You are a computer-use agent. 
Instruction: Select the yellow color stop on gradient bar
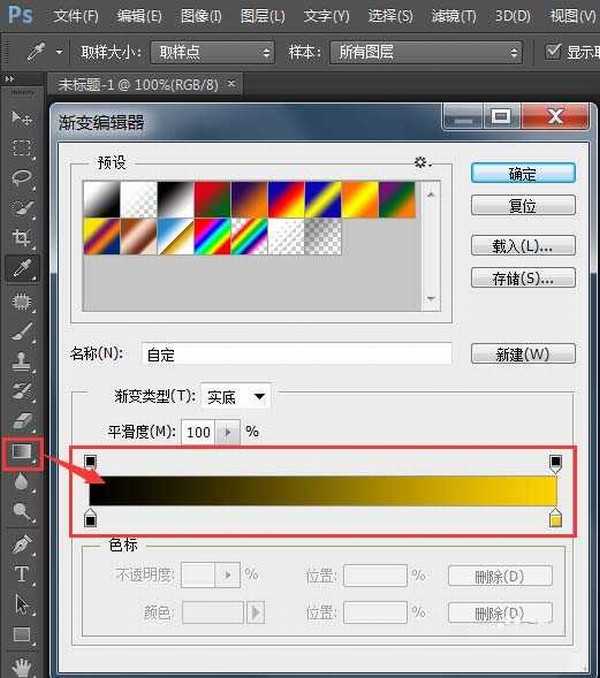point(556,517)
